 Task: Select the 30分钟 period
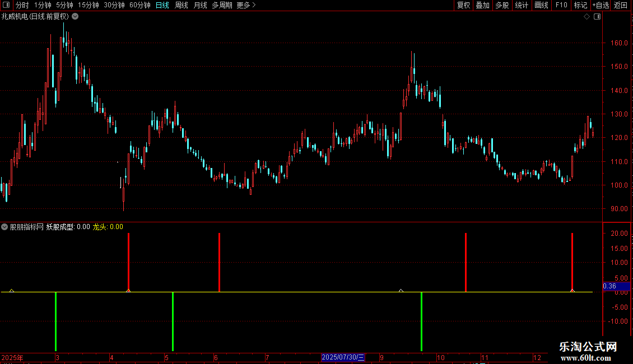point(114,5)
